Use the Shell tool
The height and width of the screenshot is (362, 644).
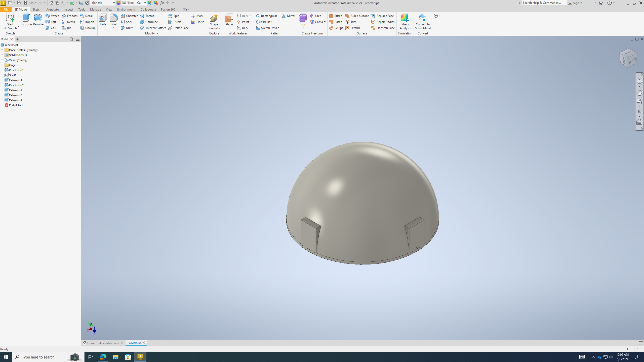[x=127, y=22]
